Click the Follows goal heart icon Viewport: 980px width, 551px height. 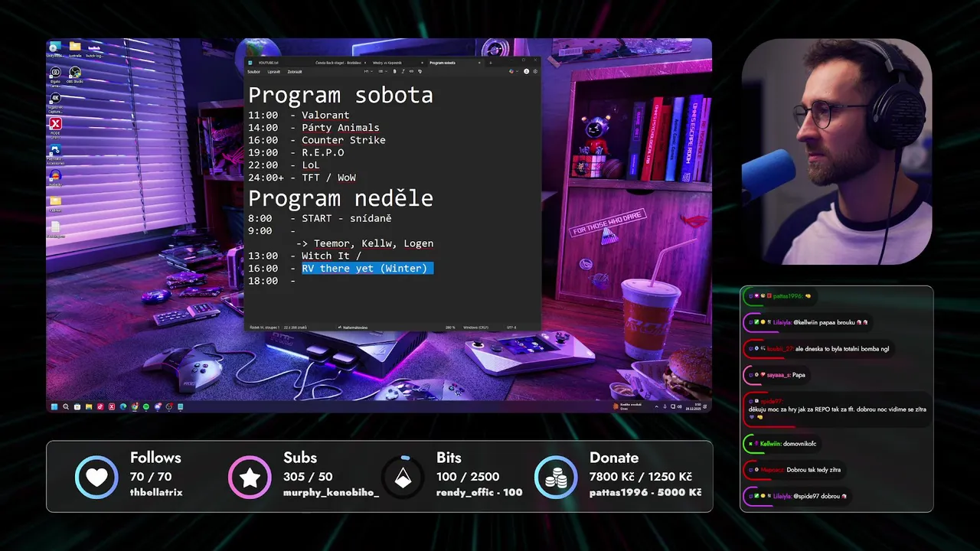(x=96, y=477)
